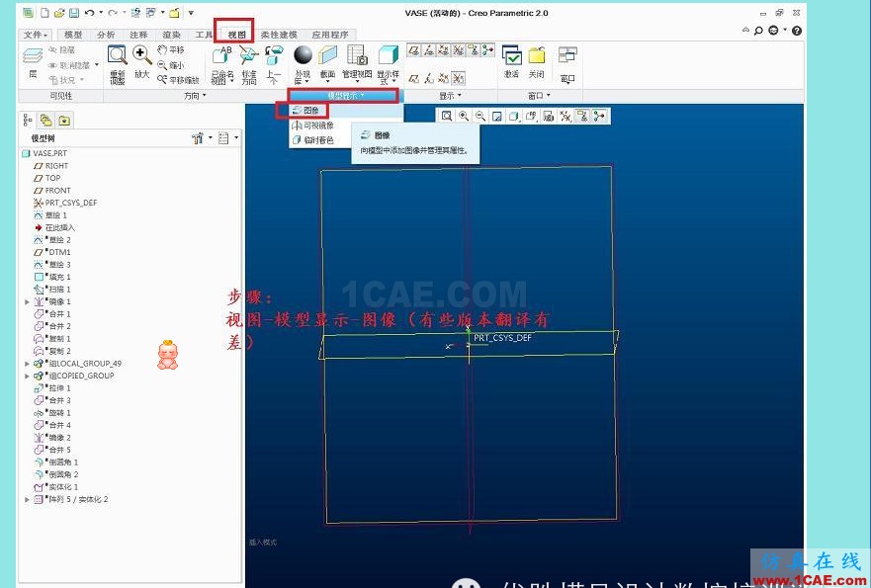Click the 关闭 close window folder icon
Screen dimensions: 871x588
pyautogui.click(x=536, y=60)
